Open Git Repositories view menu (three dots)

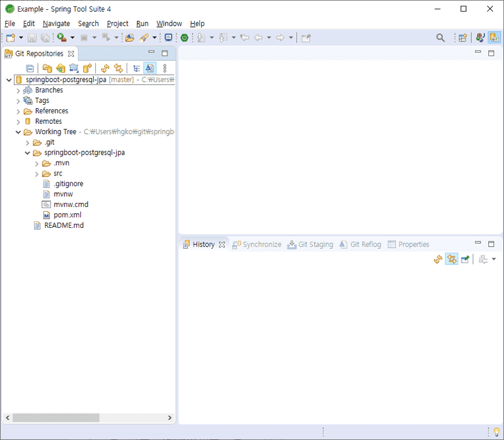click(x=165, y=68)
